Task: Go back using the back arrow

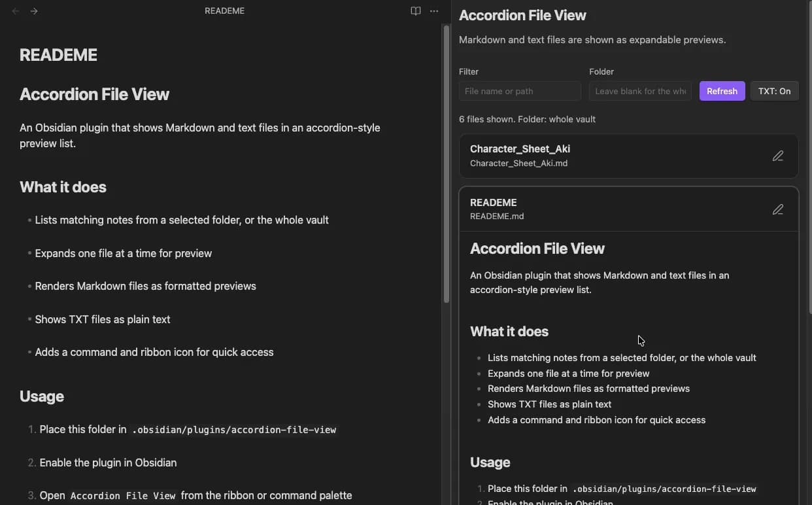Action: 16,11
